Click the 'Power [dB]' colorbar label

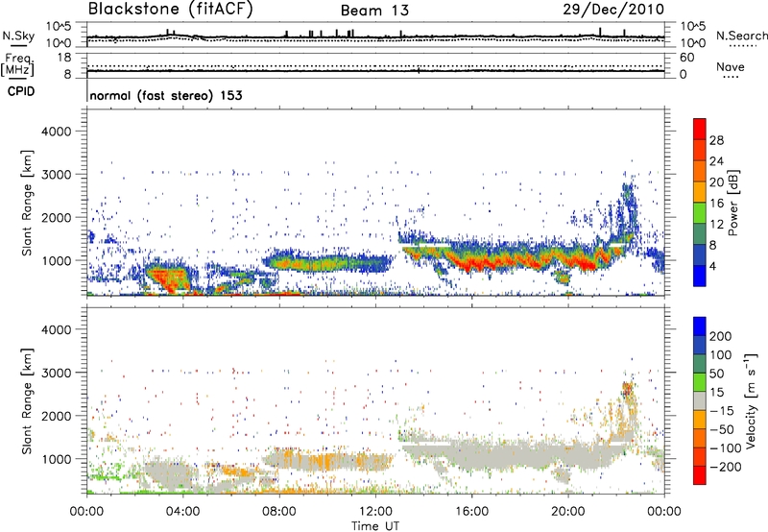tap(733, 203)
